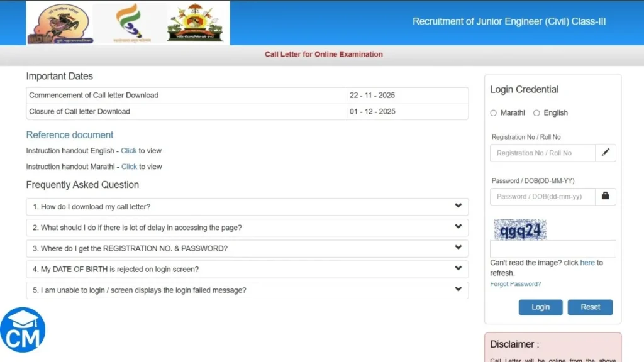
Task: Select the Marathi language radio button
Action: [x=494, y=113]
